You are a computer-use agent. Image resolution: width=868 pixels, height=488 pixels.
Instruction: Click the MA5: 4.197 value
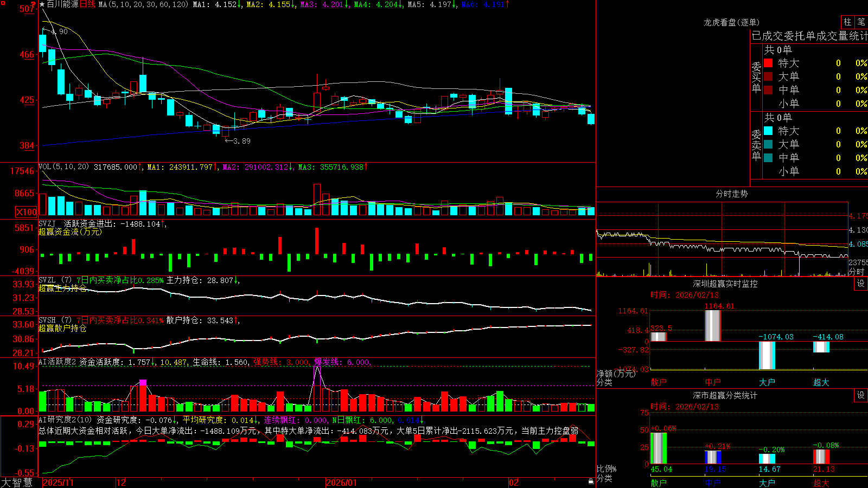432,4
